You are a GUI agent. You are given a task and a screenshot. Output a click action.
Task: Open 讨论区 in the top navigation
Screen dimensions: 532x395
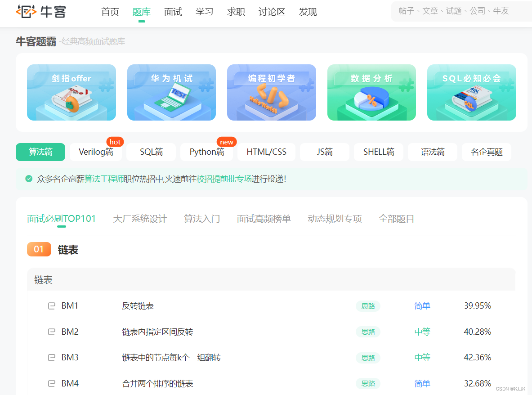coord(272,12)
